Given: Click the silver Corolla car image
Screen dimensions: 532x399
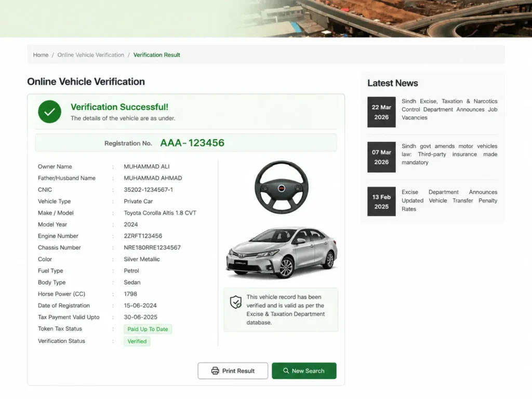Looking at the screenshot, I should (282, 252).
